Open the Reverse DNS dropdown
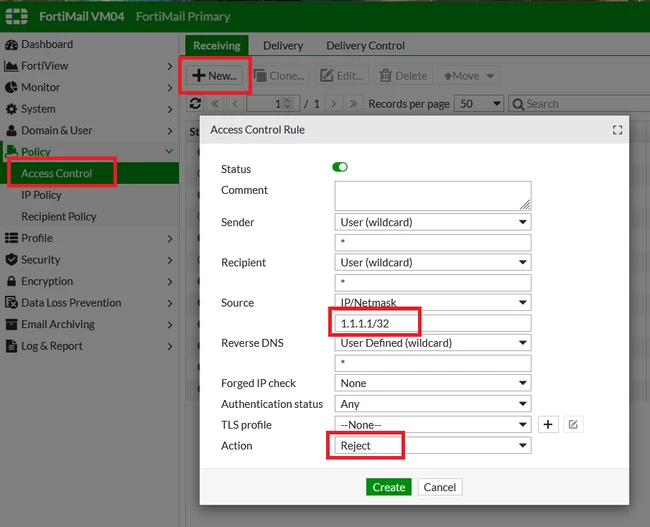The image size is (650, 527). pyautogui.click(x=433, y=342)
